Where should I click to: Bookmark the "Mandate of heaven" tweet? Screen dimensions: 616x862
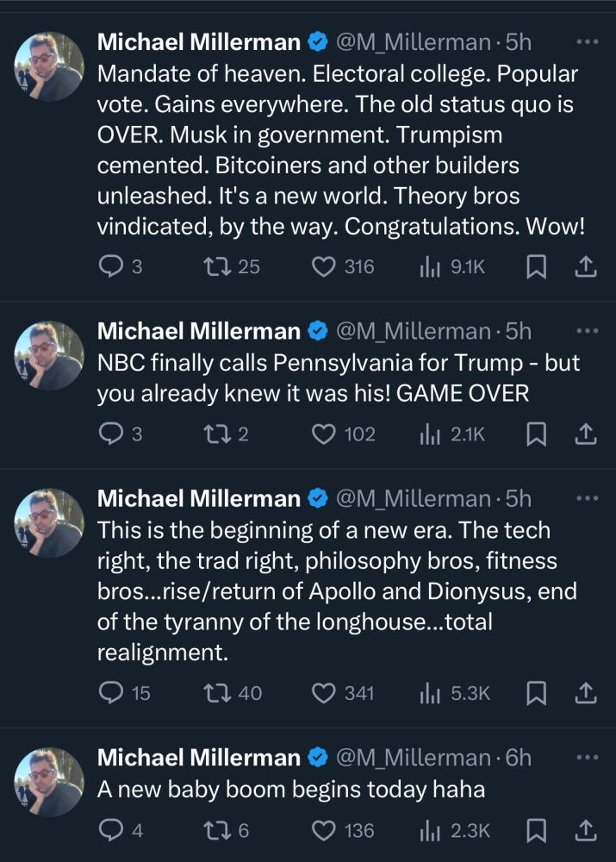tap(536, 267)
